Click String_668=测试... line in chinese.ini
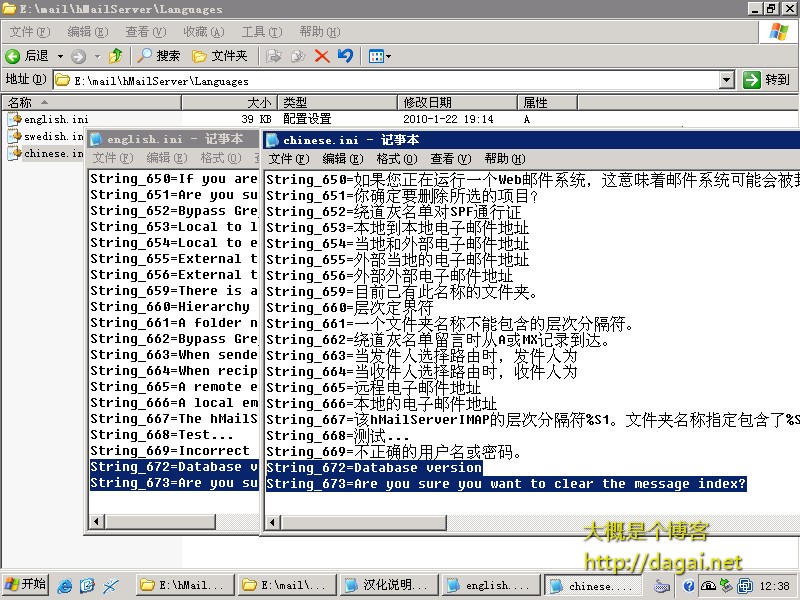The height and width of the screenshot is (600, 800). (x=337, y=436)
